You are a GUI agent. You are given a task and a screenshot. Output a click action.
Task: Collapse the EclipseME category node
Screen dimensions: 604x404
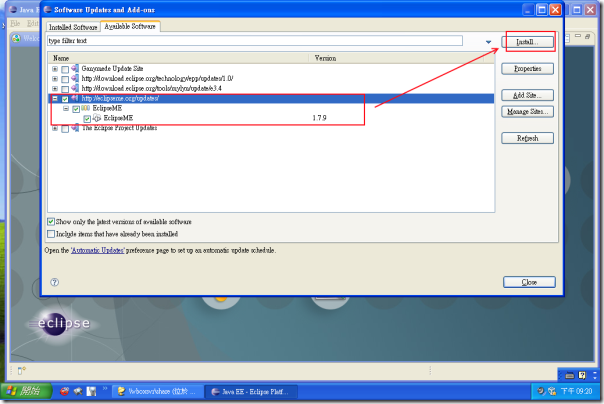coord(66,109)
